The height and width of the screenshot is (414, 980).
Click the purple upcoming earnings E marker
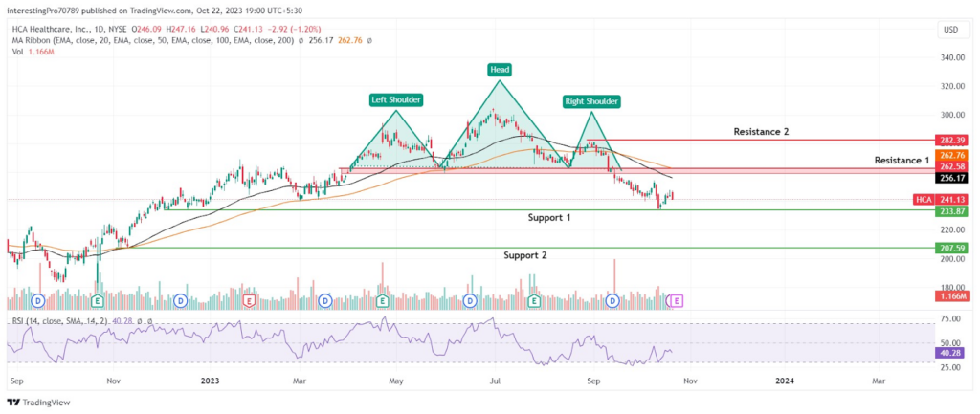[x=677, y=301]
